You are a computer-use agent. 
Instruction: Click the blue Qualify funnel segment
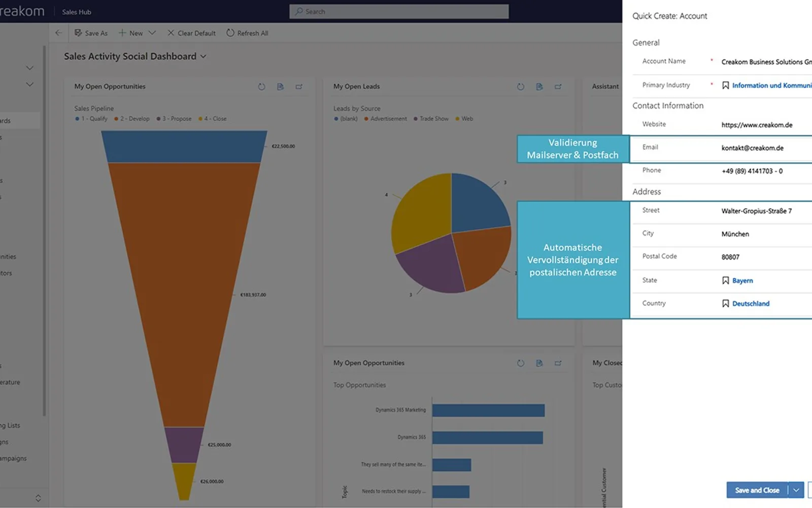pos(184,147)
